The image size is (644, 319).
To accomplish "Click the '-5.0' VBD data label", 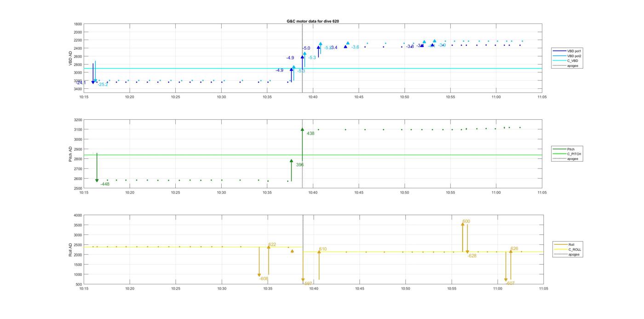I will pos(306,48).
